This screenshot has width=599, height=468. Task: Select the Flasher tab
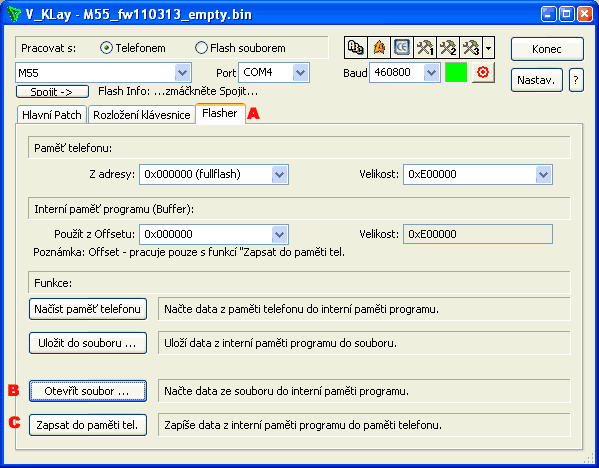pyautogui.click(x=220, y=113)
